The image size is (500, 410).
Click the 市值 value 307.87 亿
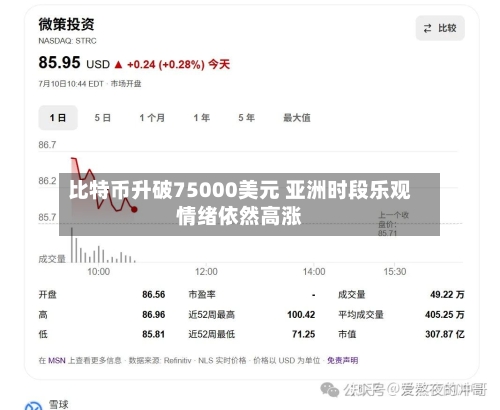click(445, 334)
